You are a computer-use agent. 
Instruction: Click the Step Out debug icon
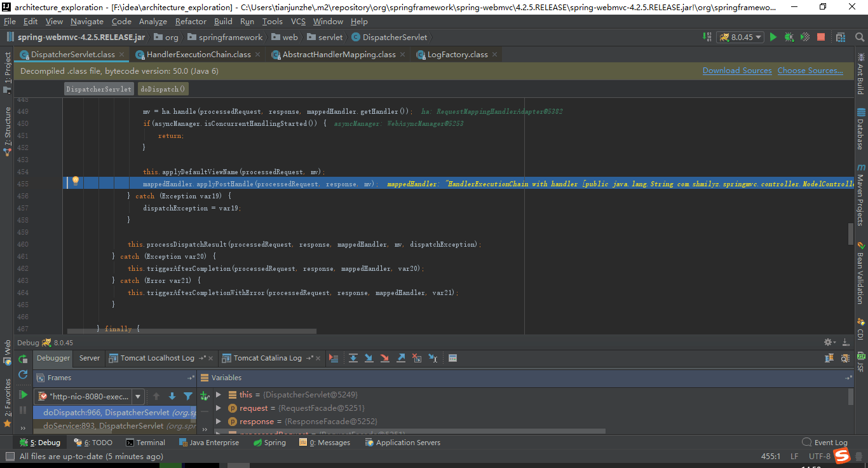(400, 358)
